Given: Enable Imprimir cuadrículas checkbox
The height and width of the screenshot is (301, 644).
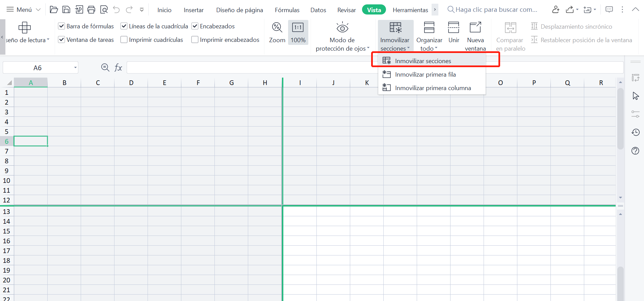Looking at the screenshot, I should point(124,40).
